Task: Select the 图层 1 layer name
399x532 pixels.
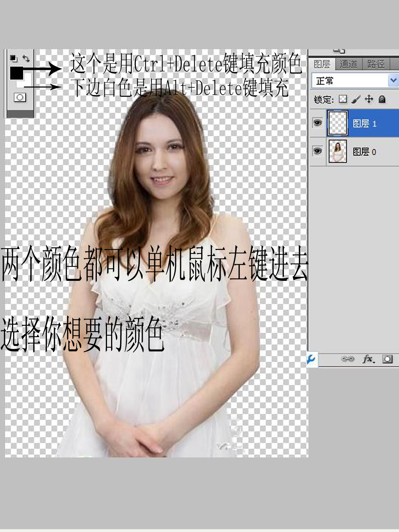Action: click(x=364, y=124)
